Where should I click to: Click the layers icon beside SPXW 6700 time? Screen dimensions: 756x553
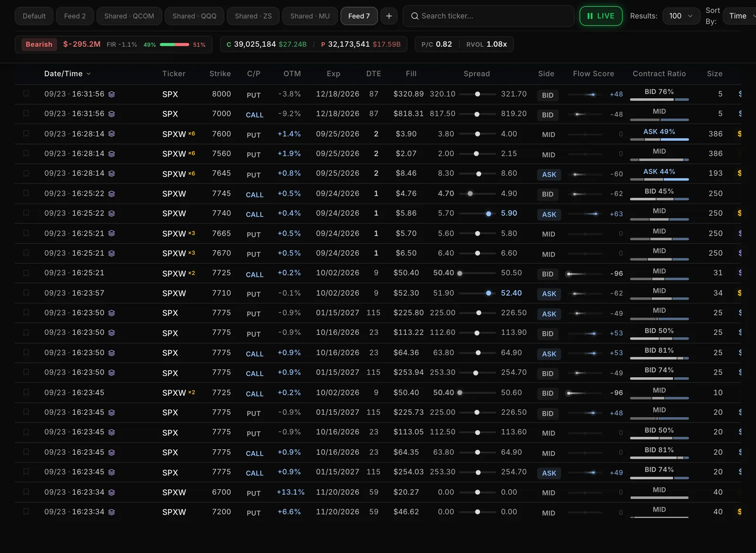tap(112, 492)
